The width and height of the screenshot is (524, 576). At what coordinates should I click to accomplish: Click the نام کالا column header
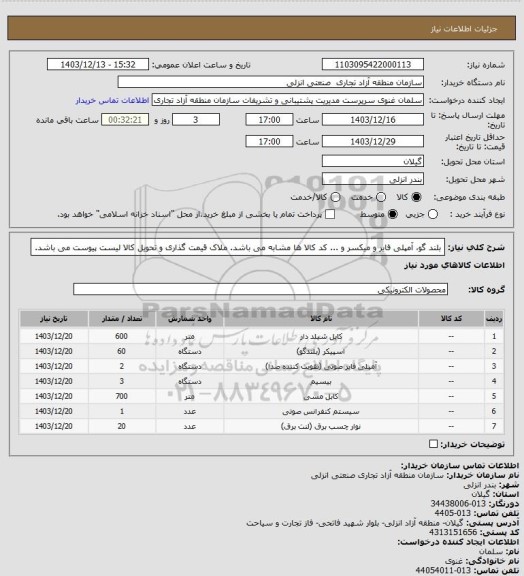321,318
